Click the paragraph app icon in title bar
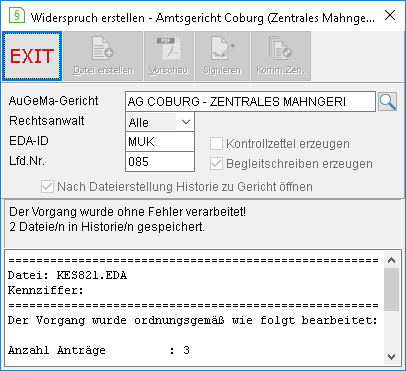This screenshot has height=371, width=406. 17,15
